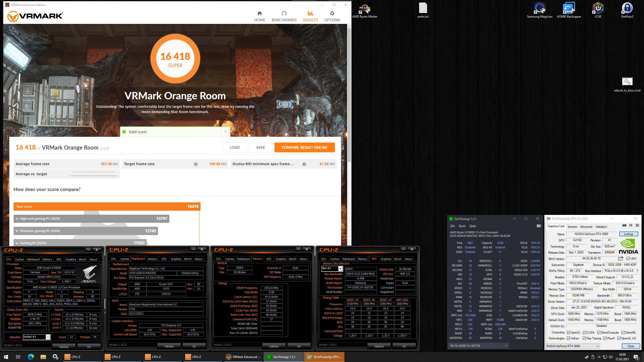Open reboot_to_bios.cmd desktop file
This screenshot has width=644, height=362.
pyautogui.click(x=627, y=85)
